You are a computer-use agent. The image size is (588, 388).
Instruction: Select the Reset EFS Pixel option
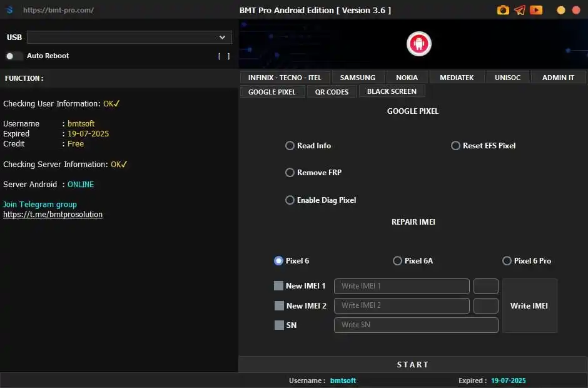point(455,146)
